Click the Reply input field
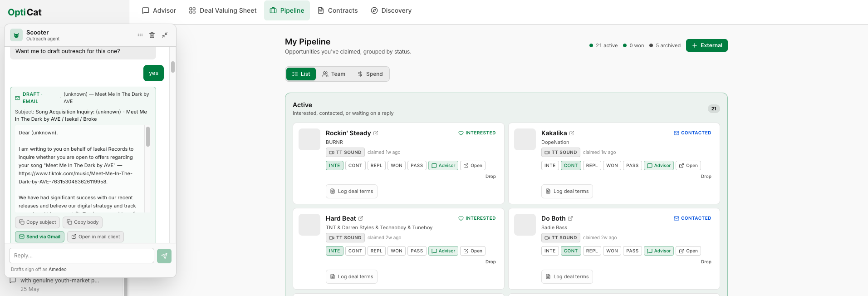868x296 pixels. coord(82,256)
